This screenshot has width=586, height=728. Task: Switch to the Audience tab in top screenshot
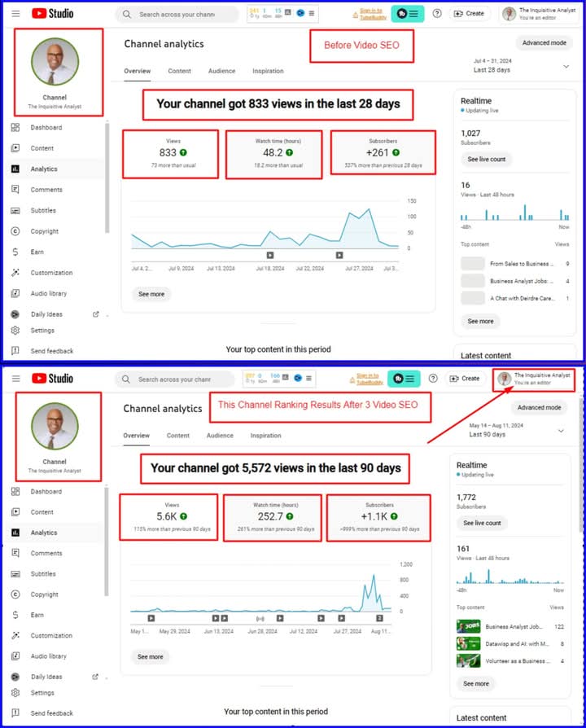221,72
